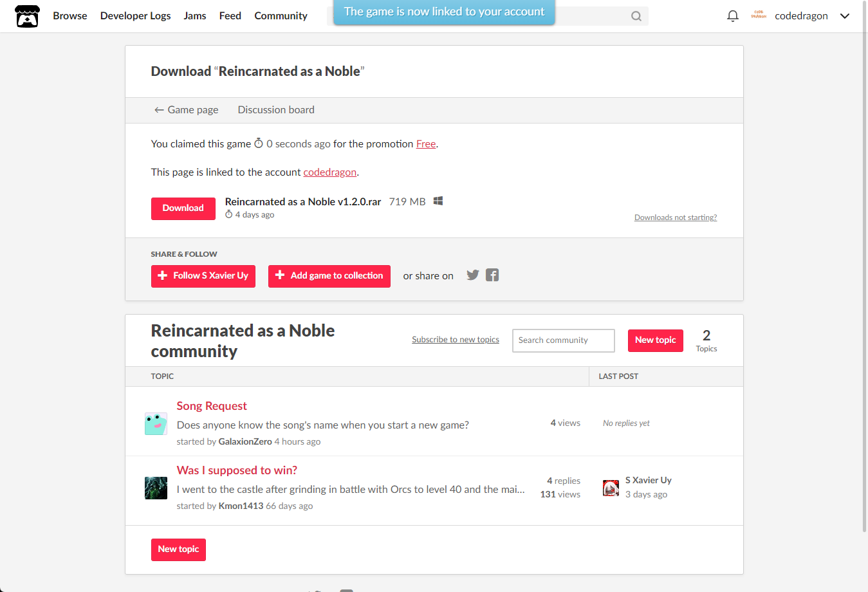Open the Song Request topic
Viewport: 868px width, 592px height.
(x=212, y=406)
